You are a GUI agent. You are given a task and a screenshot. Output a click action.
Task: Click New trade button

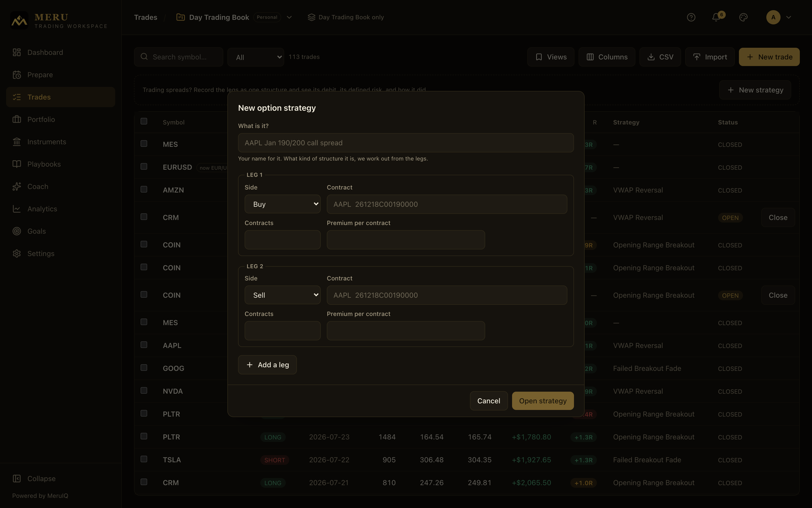pos(769,57)
